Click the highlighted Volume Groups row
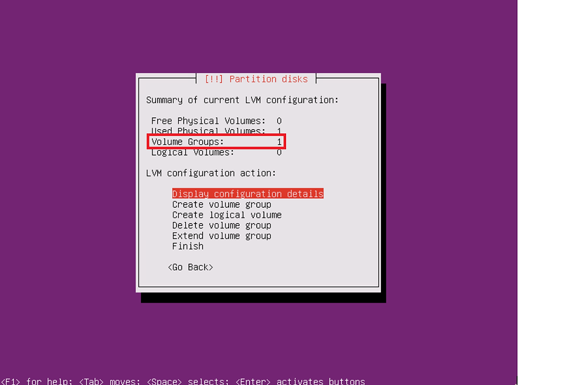 pyautogui.click(x=217, y=142)
